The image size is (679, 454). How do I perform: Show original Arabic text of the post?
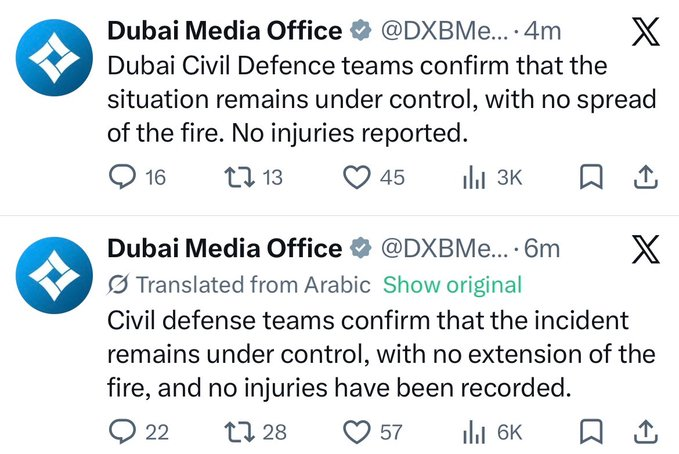[x=453, y=285]
